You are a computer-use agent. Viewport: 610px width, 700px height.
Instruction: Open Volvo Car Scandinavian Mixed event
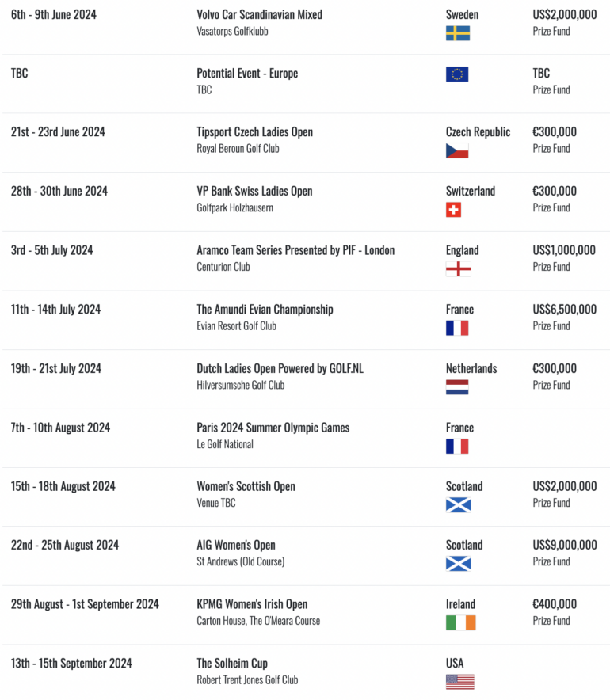pyautogui.click(x=260, y=15)
